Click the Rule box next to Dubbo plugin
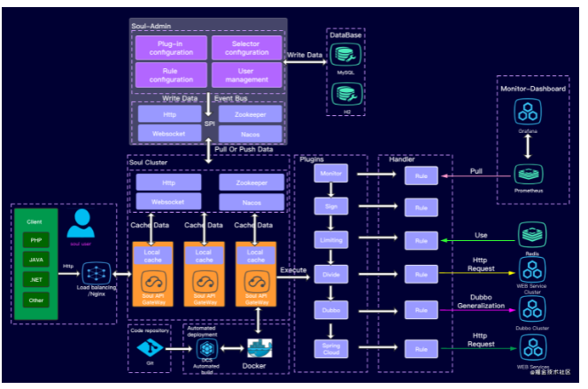Image resolution: width=588 pixels, height=389 pixels. (422, 310)
